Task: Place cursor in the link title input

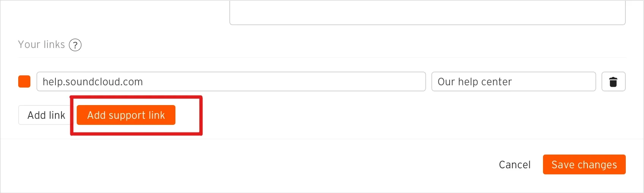Action: point(513,81)
